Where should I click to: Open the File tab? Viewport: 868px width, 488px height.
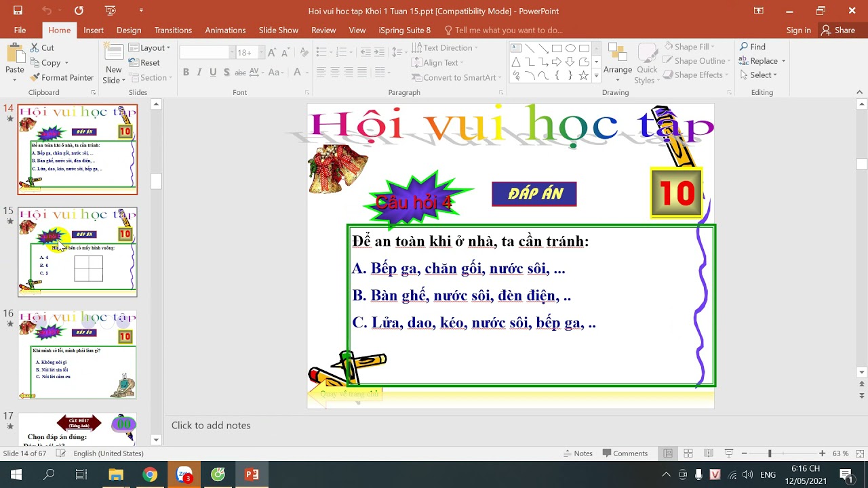[x=20, y=30]
